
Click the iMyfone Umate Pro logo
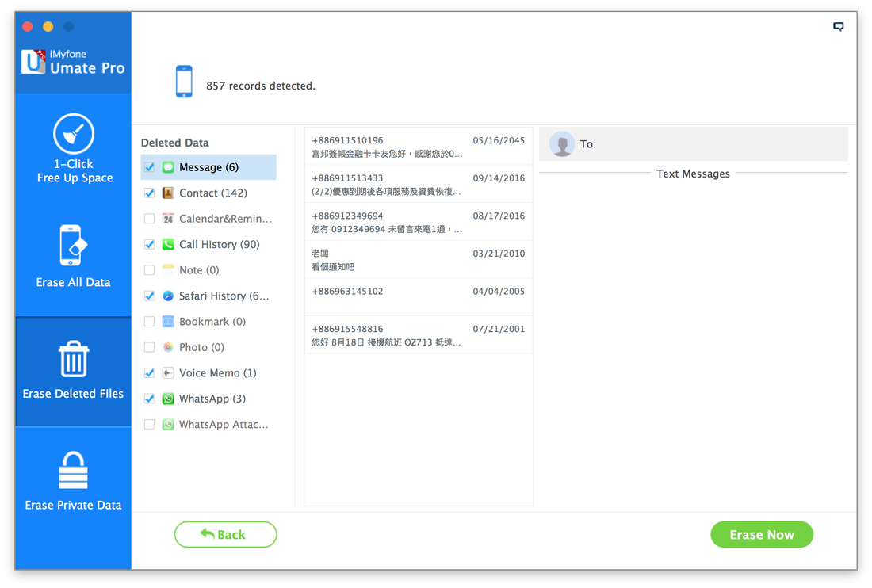[x=73, y=62]
